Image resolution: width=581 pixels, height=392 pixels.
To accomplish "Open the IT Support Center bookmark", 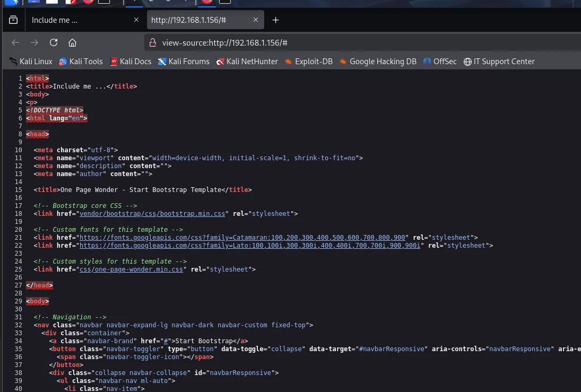I will click(499, 62).
